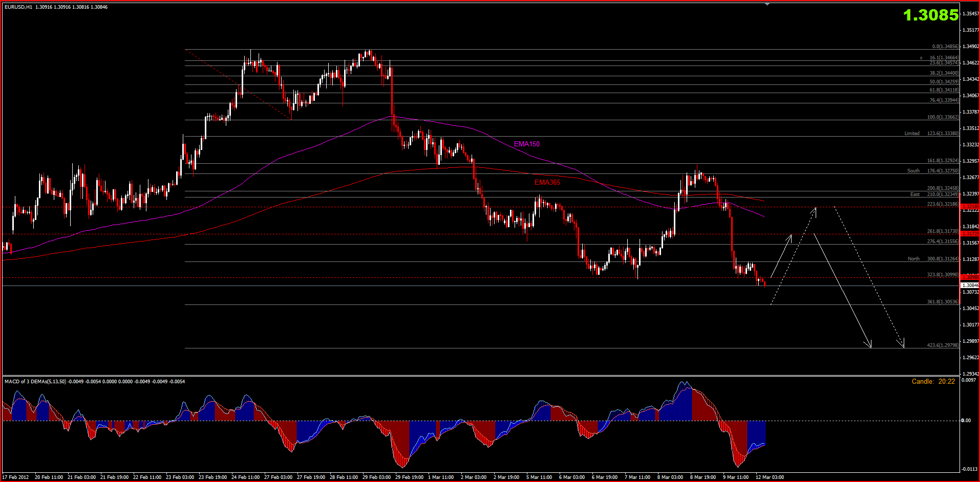Select the Fibonacci 210.0(1.32349) level label
The image size is (980, 482).
coord(943,194)
